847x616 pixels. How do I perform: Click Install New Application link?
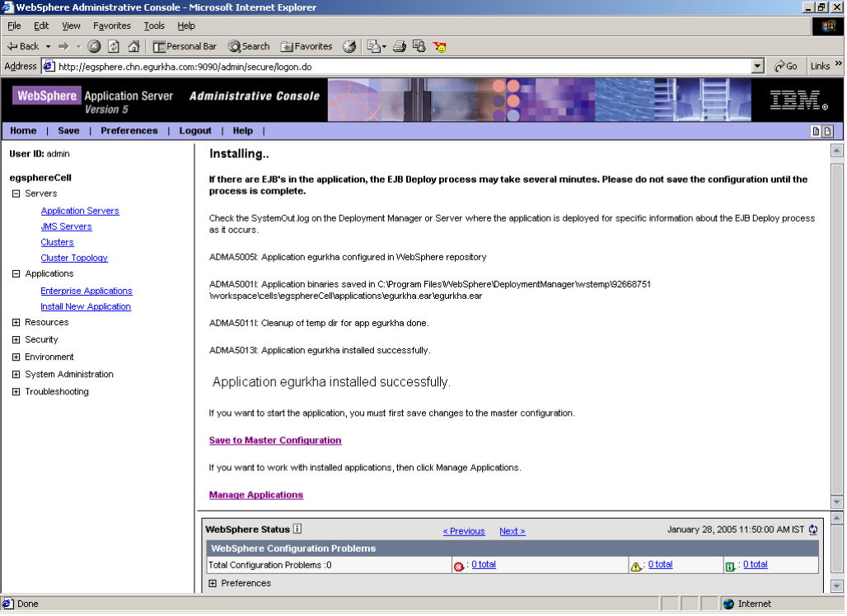coord(86,306)
